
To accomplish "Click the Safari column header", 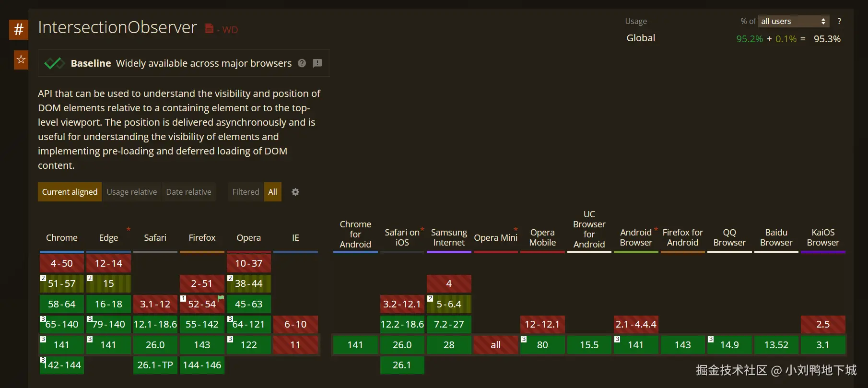I will point(155,237).
